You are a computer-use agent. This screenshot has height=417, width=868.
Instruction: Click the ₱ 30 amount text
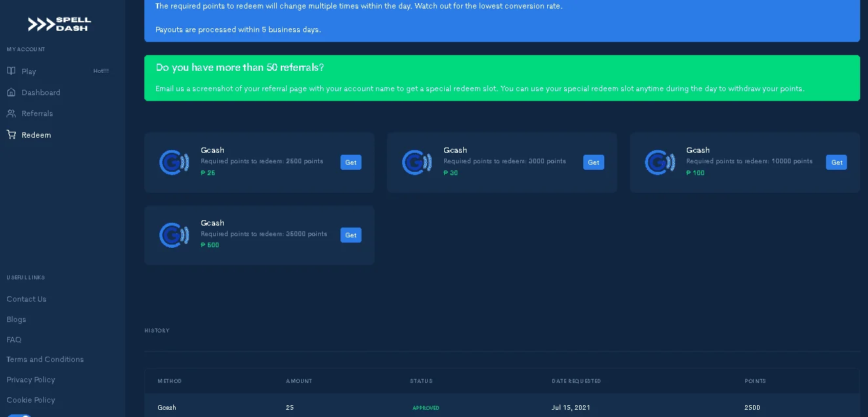451,173
